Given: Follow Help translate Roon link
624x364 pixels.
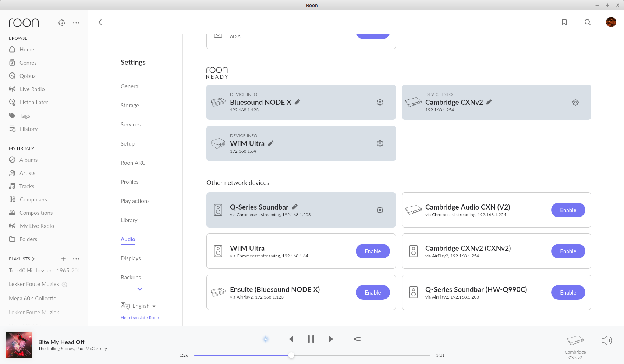Looking at the screenshot, I should (140, 318).
